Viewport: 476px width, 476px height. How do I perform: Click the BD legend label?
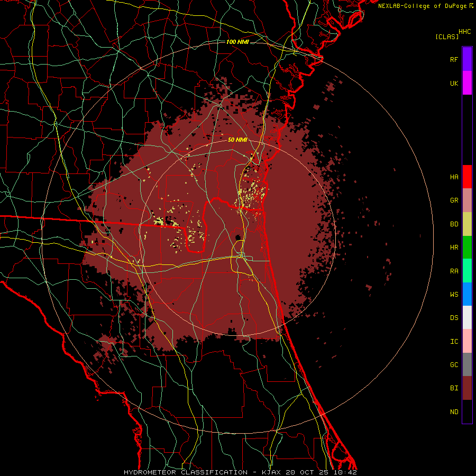[454, 224]
